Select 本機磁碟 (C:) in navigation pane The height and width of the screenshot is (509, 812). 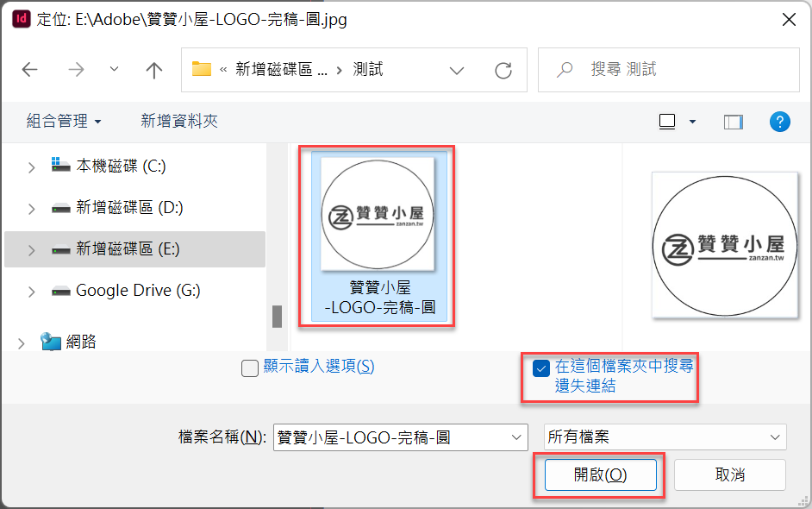pyautogui.click(x=122, y=166)
